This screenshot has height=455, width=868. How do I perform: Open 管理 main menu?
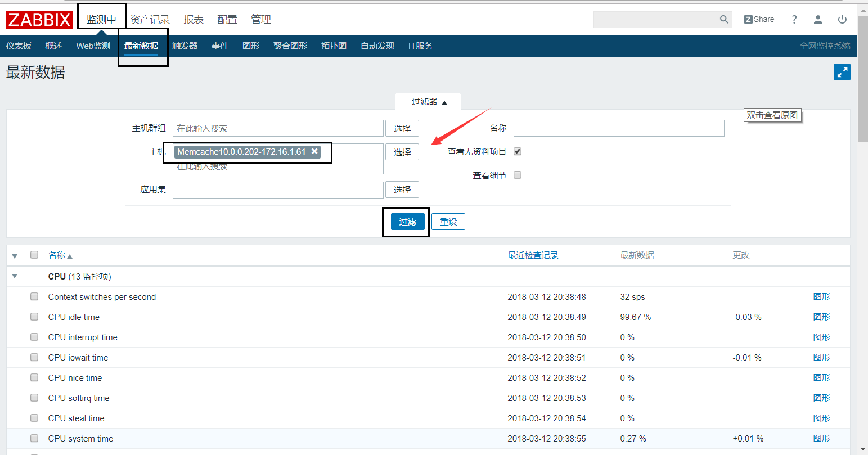point(261,20)
